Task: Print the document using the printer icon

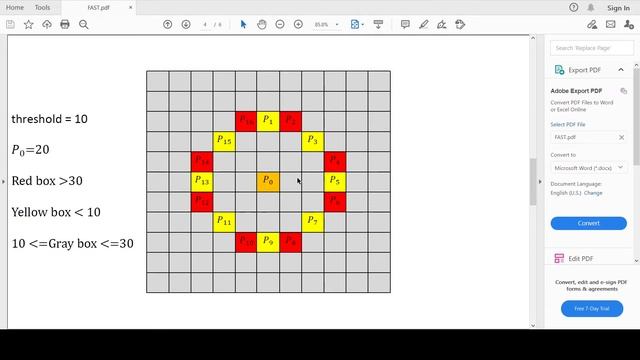Action: [65, 24]
